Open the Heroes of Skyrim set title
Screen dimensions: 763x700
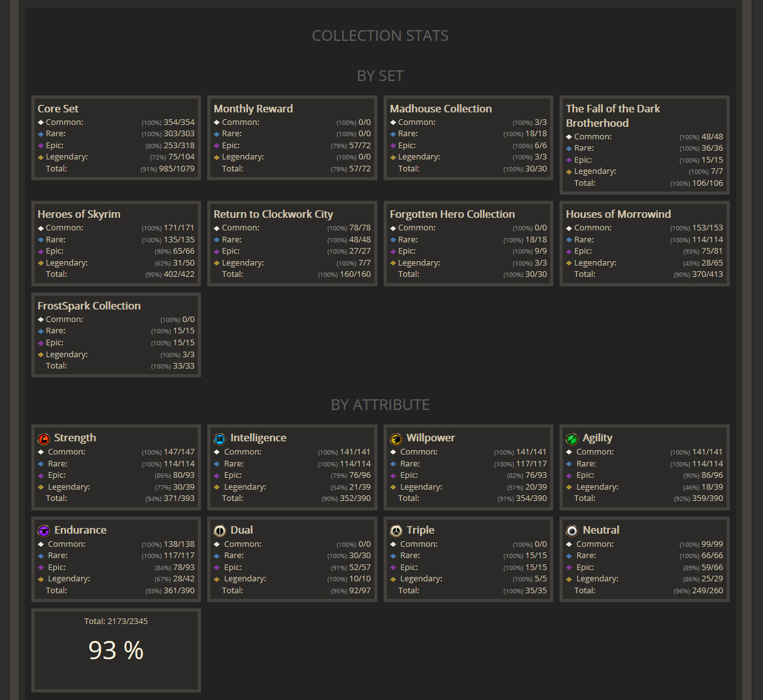79,214
